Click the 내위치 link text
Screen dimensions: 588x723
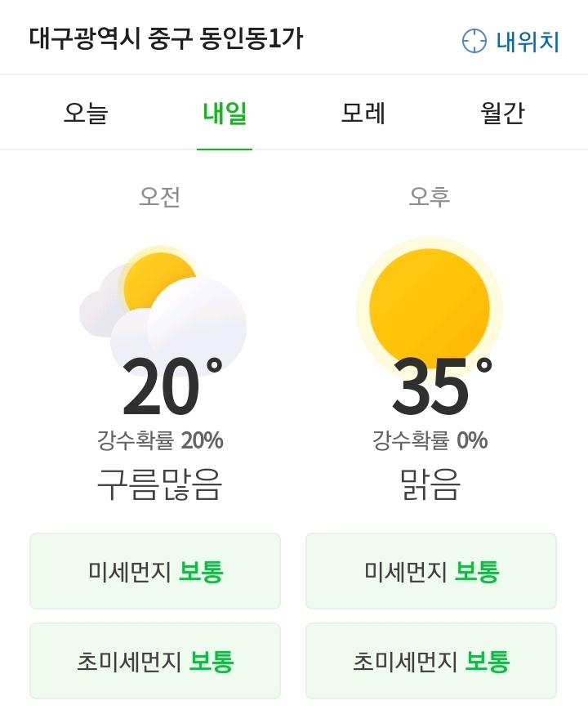pyautogui.click(x=528, y=41)
